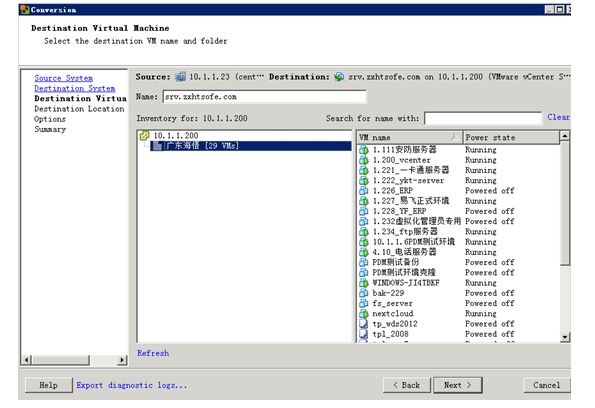595x408 pixels.
Task: Click the vCenter icon beside 10.1.1.200
Action: pyautogui.click(x=145, y=135)
